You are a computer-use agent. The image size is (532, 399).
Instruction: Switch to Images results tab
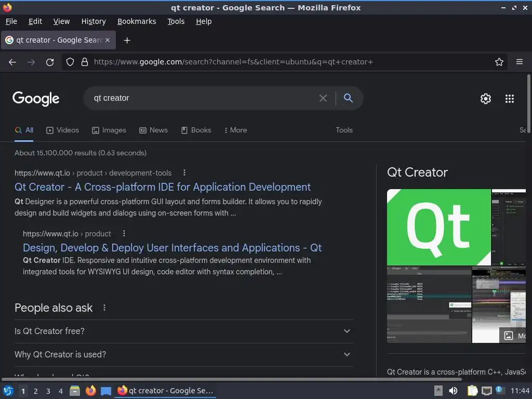pos(109,130)
